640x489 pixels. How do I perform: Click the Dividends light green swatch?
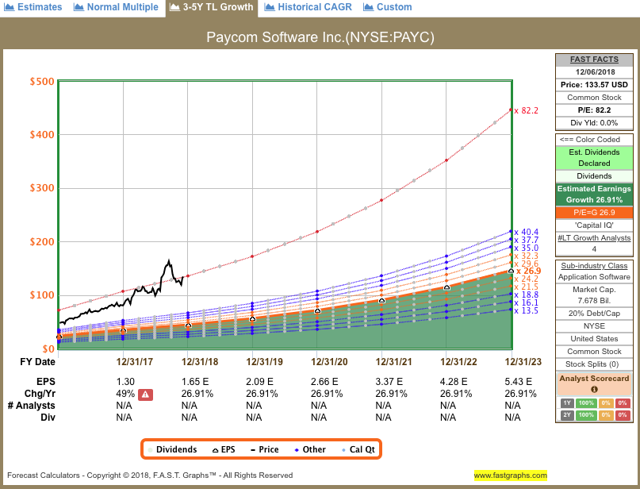[x=594, y=176]
